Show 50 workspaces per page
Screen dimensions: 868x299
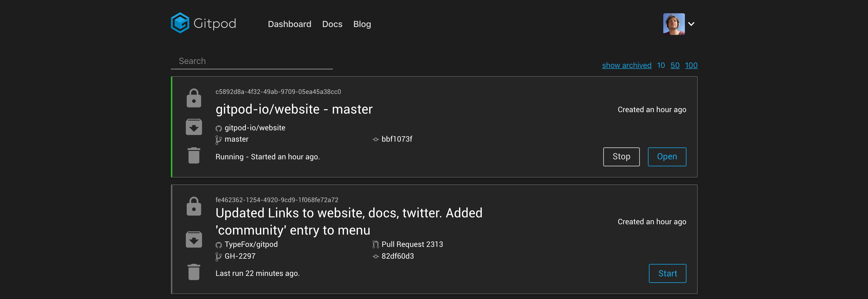(x=675, y=65)
